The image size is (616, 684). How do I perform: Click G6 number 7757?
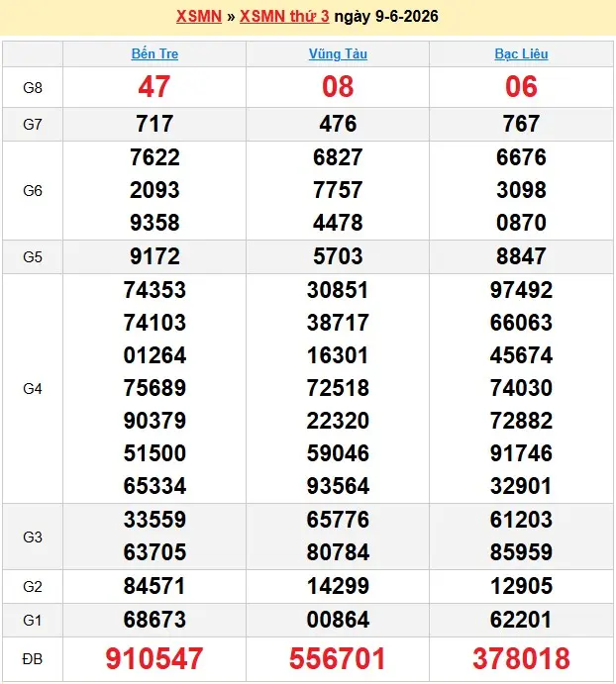(338, 190)
